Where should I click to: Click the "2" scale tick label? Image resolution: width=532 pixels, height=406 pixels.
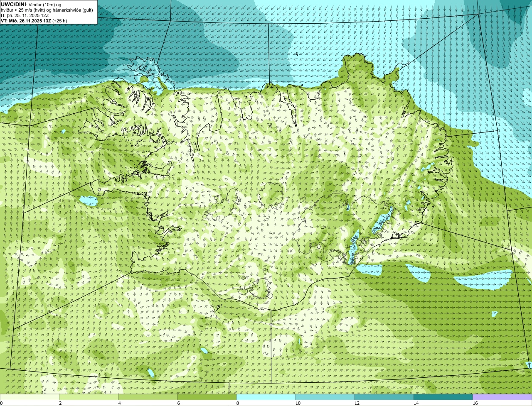click(x=60, y=403)
